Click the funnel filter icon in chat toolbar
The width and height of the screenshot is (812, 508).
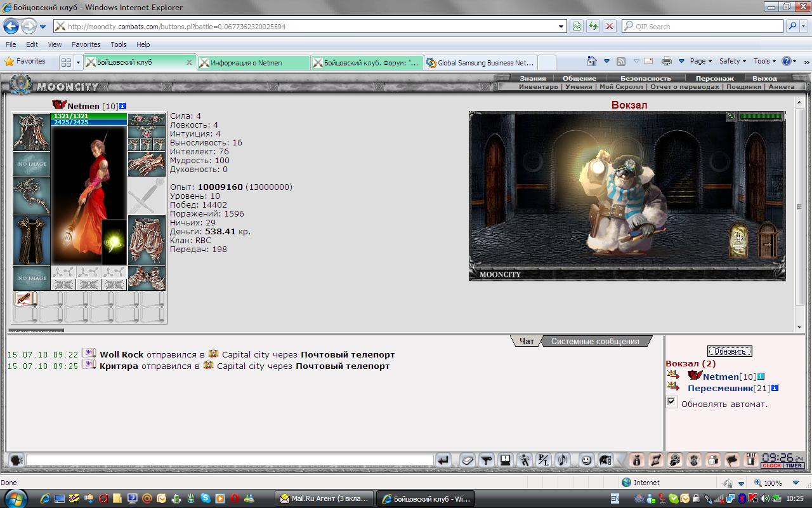[487, 460]
